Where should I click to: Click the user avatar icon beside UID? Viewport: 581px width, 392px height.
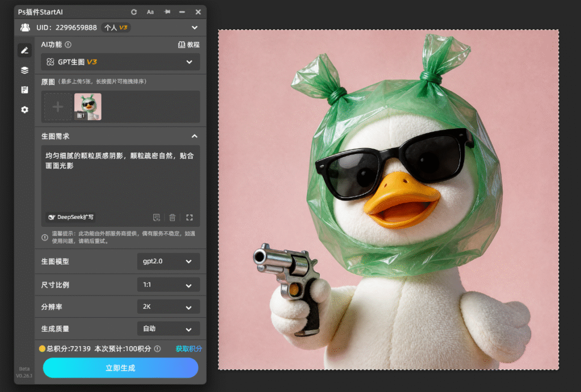point(25,27)
